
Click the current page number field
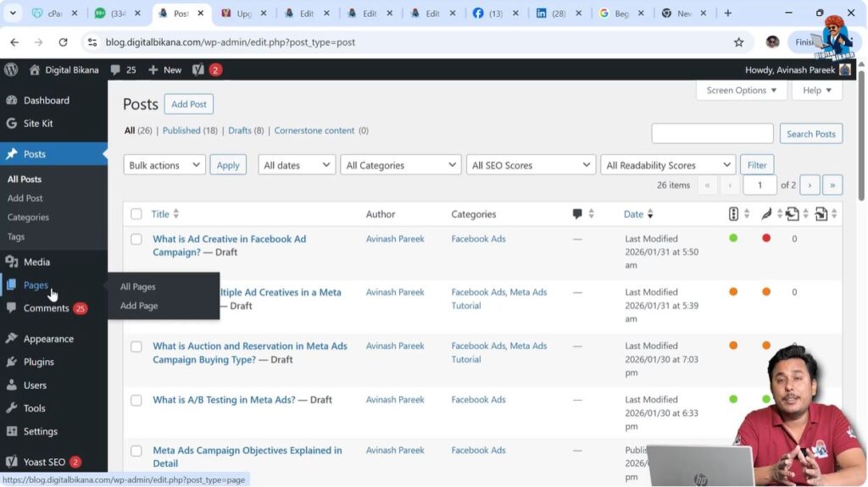pos(759,185)
